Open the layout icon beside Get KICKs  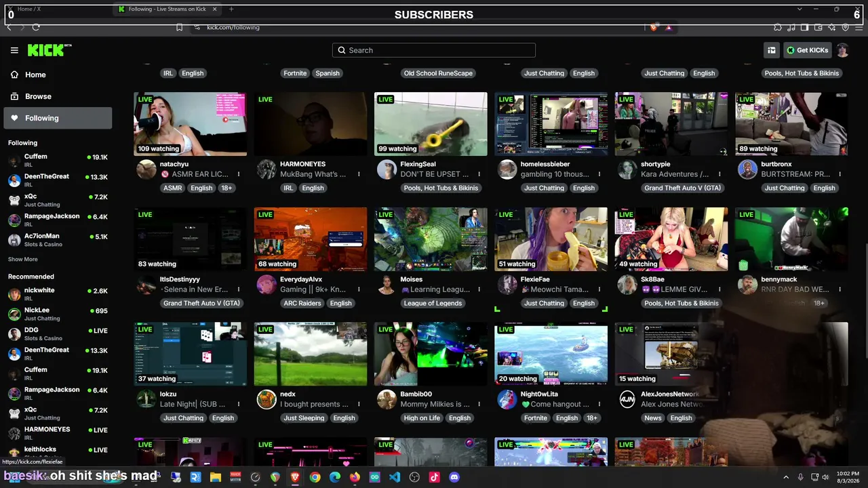[x=772, y=50]
